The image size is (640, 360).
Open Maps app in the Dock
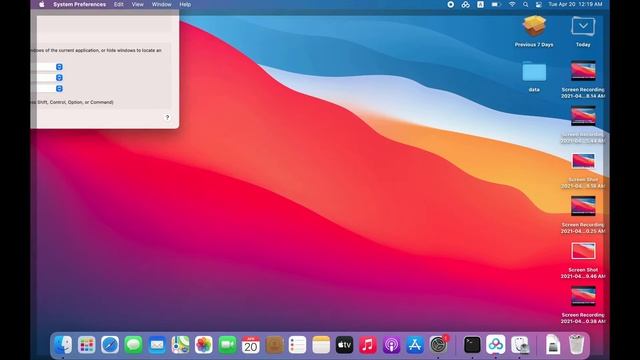tap(180, 345)
